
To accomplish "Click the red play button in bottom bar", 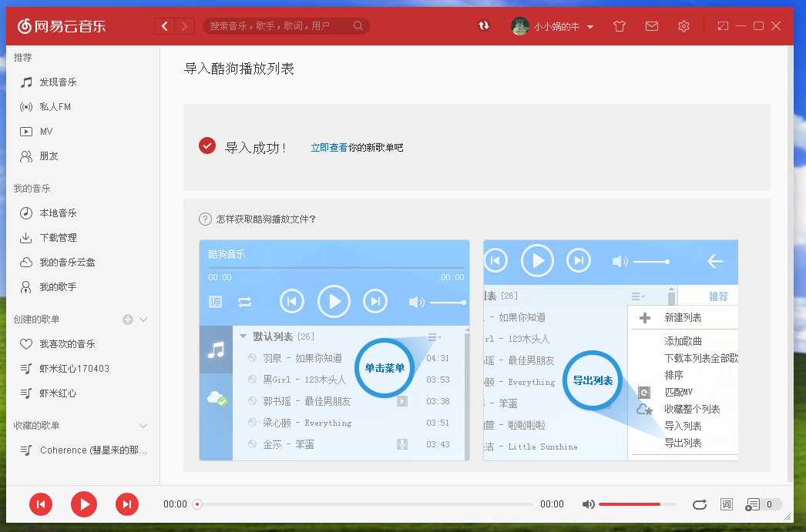I will (84, 504).
